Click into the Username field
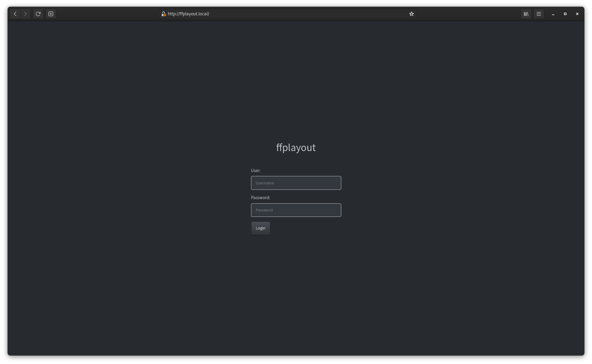The image size is (592, 364). [296, 183]
